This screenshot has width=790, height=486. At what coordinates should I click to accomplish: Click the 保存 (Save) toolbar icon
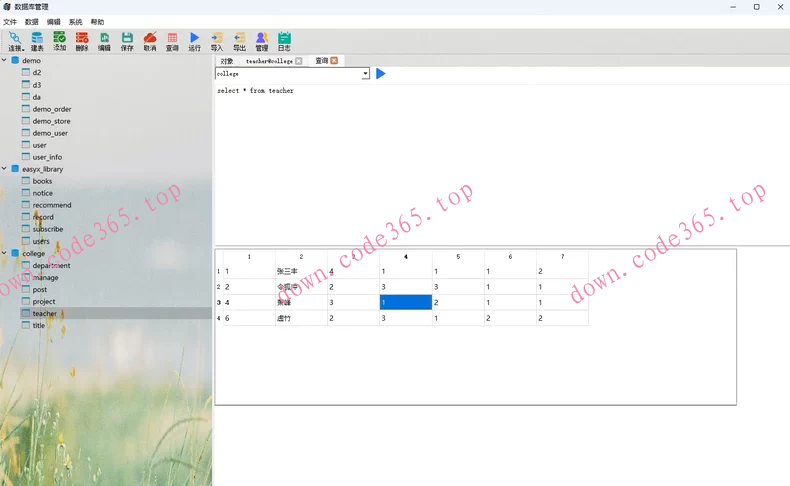127,41
